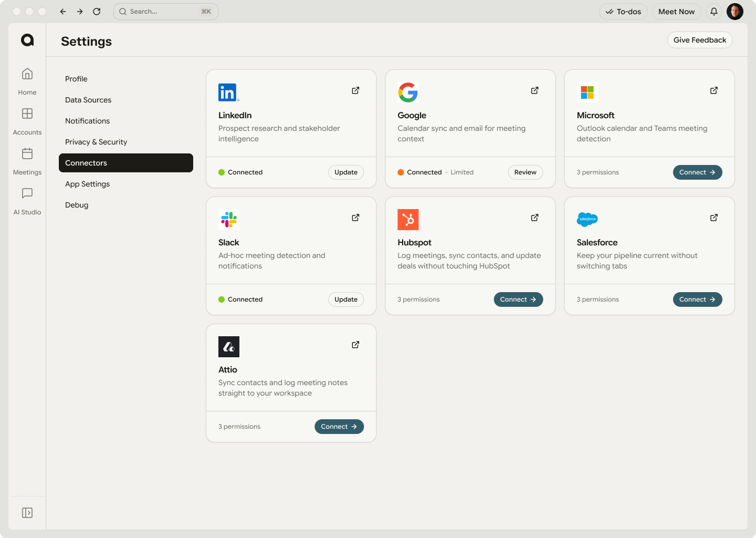Click the Attio card title
756x538 pixels.
pos(228,370)
